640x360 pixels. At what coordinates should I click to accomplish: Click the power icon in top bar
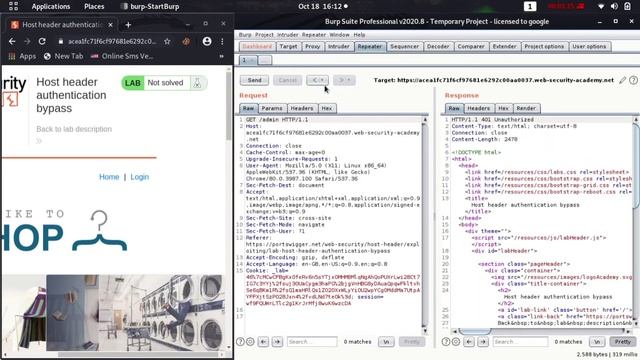click(x=627, y=7)
